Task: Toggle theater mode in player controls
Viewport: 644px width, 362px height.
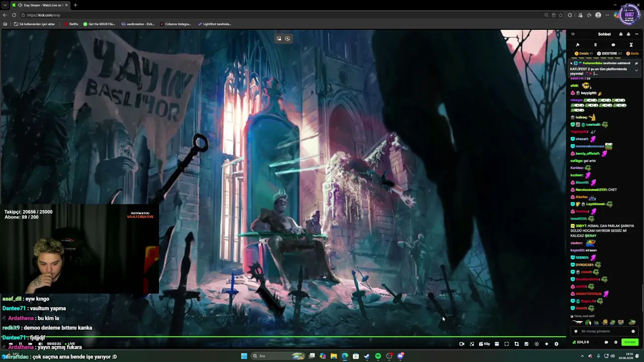Action: pos(497,344)
